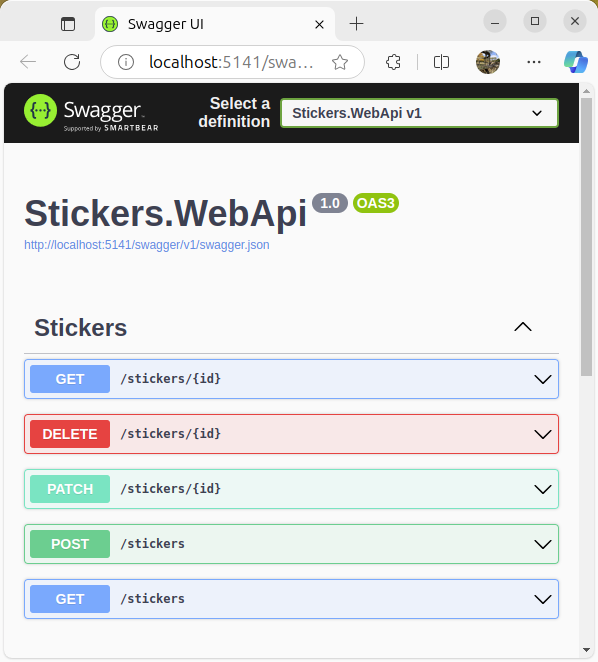Click the user profile avatar

pyautogui.click(x=488, y=62)
